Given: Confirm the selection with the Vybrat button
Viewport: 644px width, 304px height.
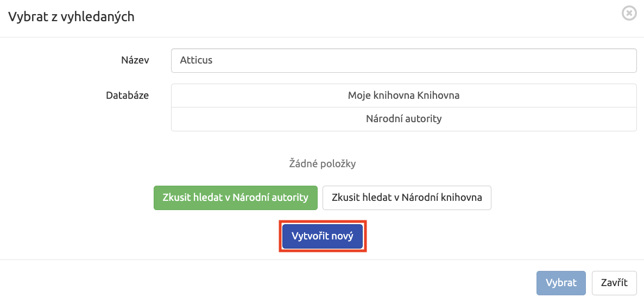Looking at the screenshot, I should 561,283.
